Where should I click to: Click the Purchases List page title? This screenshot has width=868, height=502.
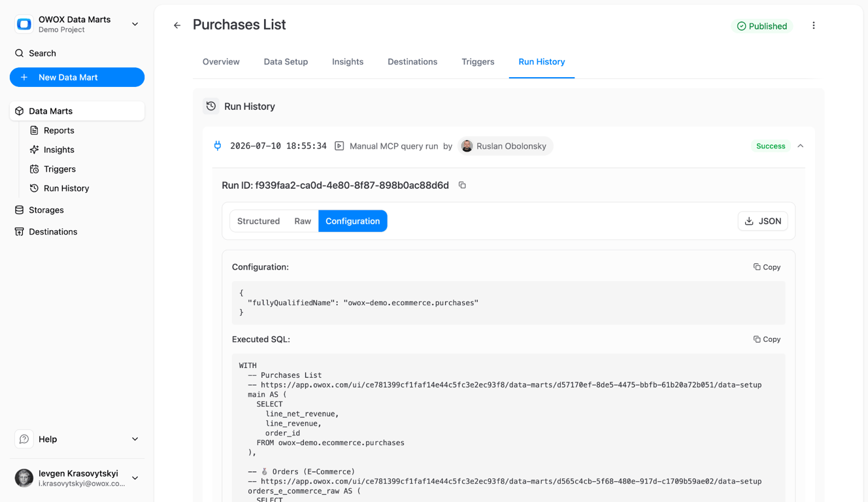(239, 25)
